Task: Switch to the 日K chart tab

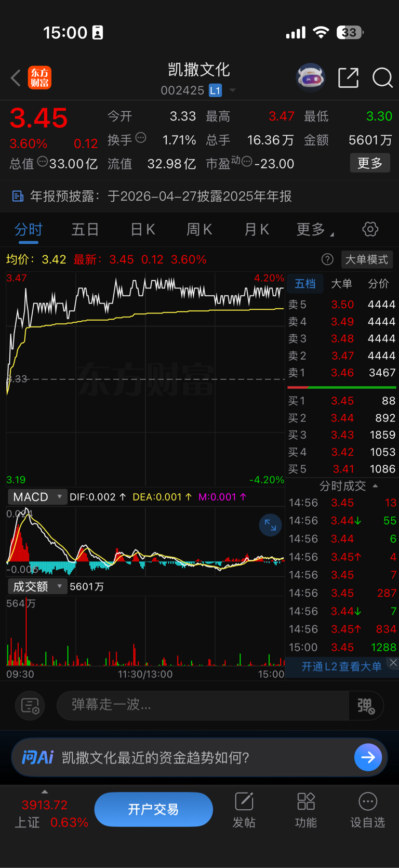Action: pos(142,229)
